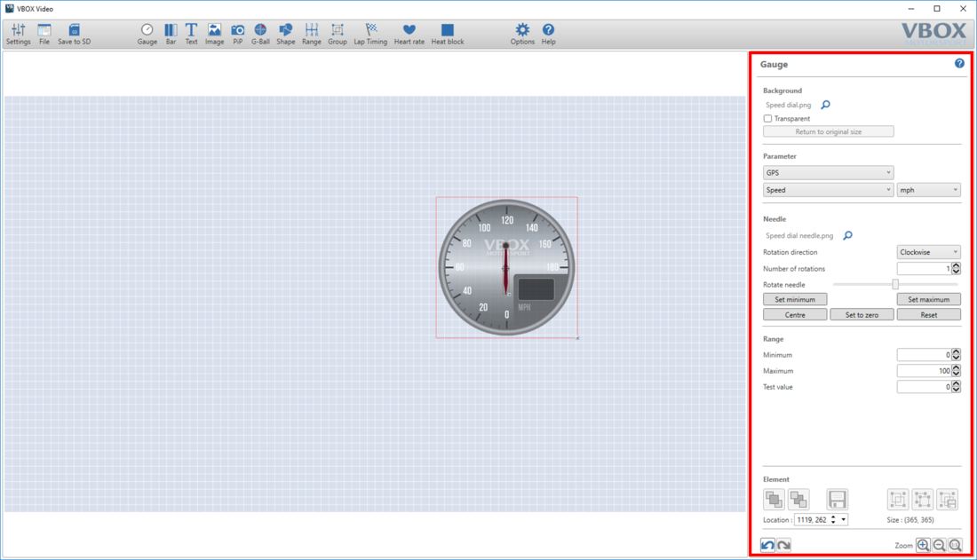The height and width of the screenshot is (560, 977).
Task: Click the undo arrow
Action: click(x=767, y=545)
